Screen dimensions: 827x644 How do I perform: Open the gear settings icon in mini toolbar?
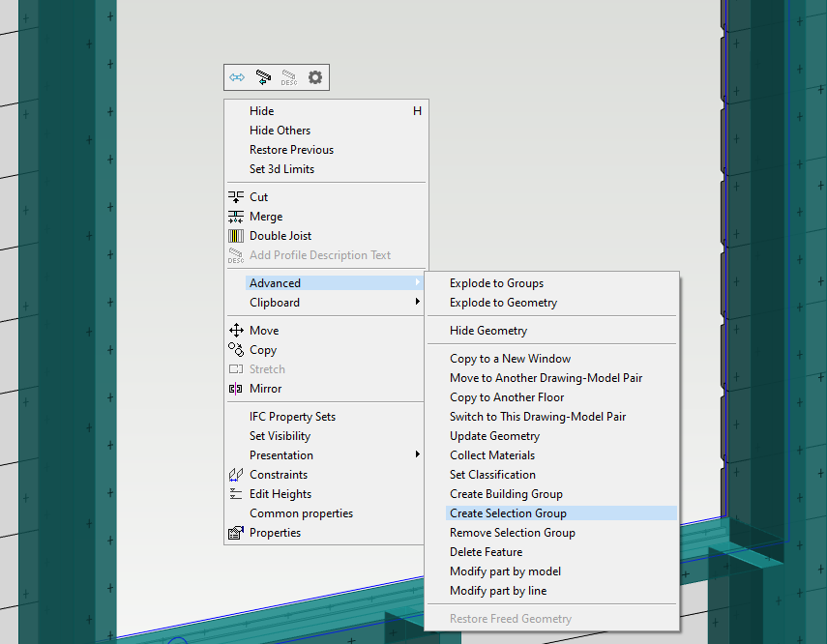pyautogui.click(x=315, y=77)
